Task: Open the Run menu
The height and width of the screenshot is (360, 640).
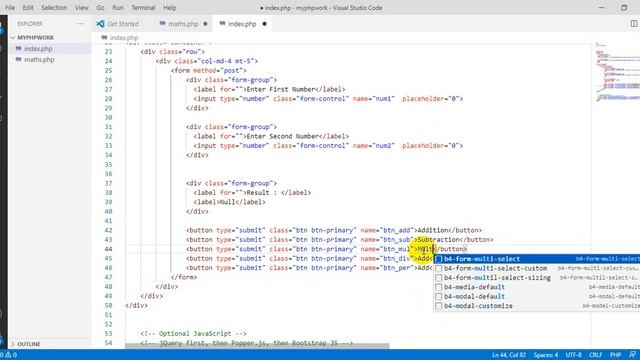Action: pos(118,8)
